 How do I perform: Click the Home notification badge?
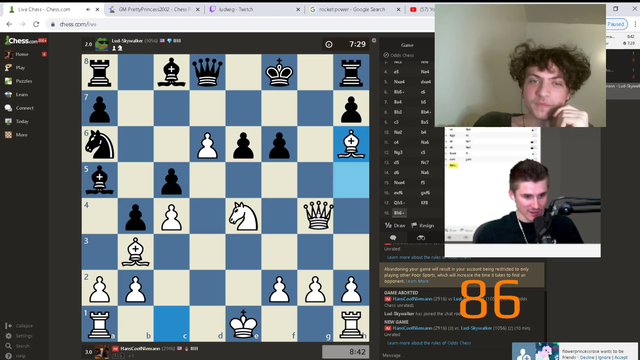click(x=44, y=54)
